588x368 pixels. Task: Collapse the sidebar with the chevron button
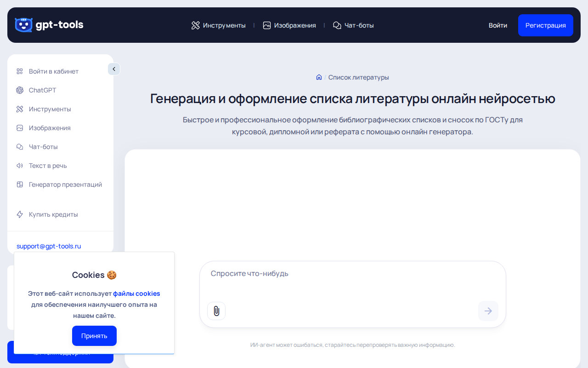pos(114,69)
